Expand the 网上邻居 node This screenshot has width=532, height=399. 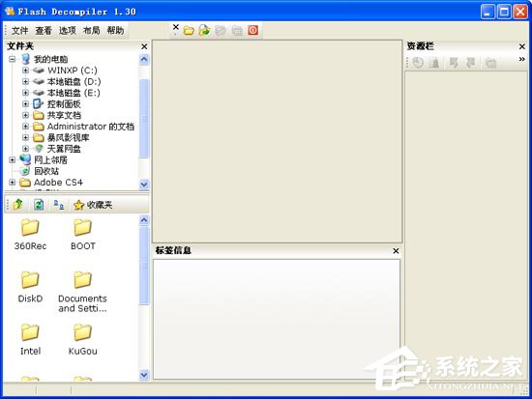(x=13, y=159)
